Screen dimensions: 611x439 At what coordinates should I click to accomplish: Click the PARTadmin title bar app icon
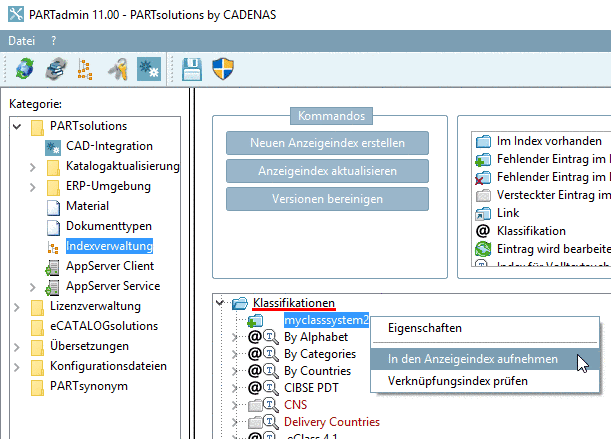(x=16, y=14)
